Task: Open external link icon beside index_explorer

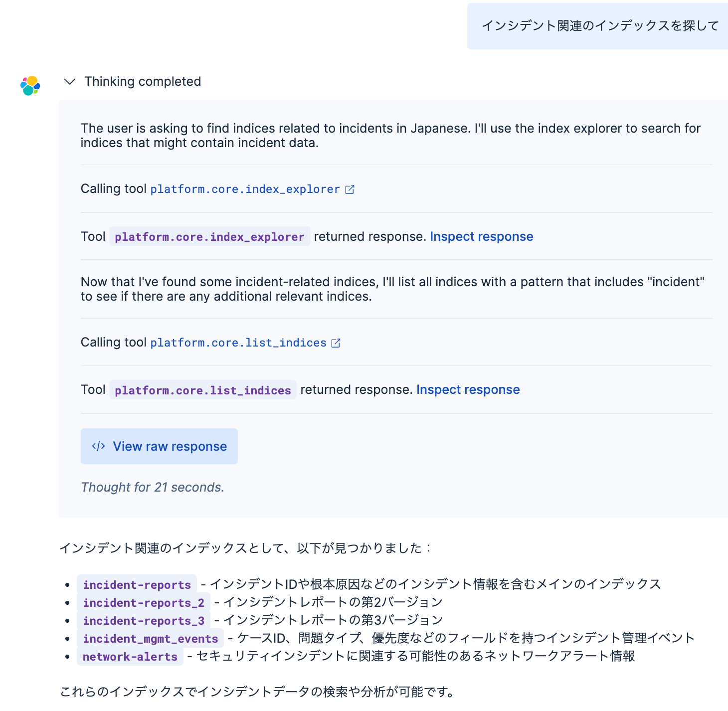Action: 350,189
